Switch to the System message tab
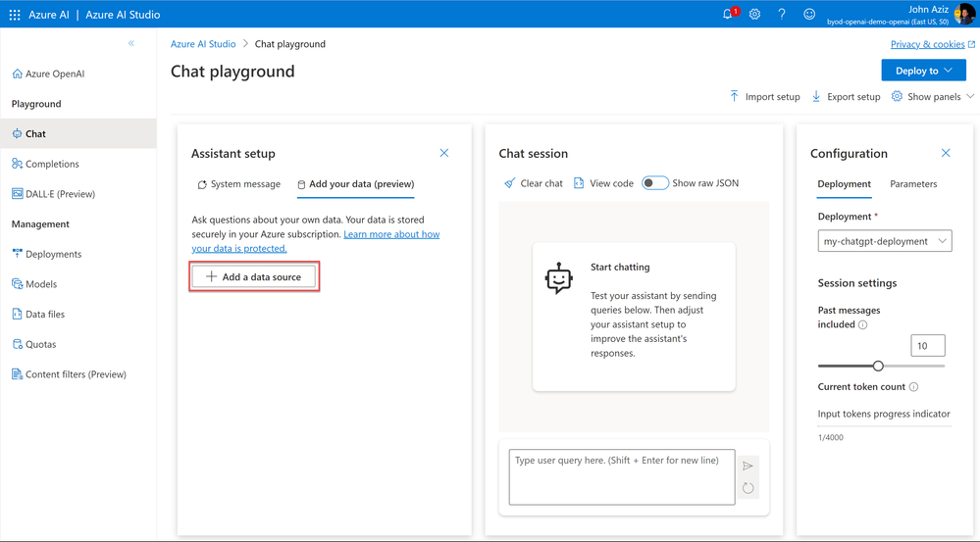This screenshot has height=542, width=980. (239, 184)
